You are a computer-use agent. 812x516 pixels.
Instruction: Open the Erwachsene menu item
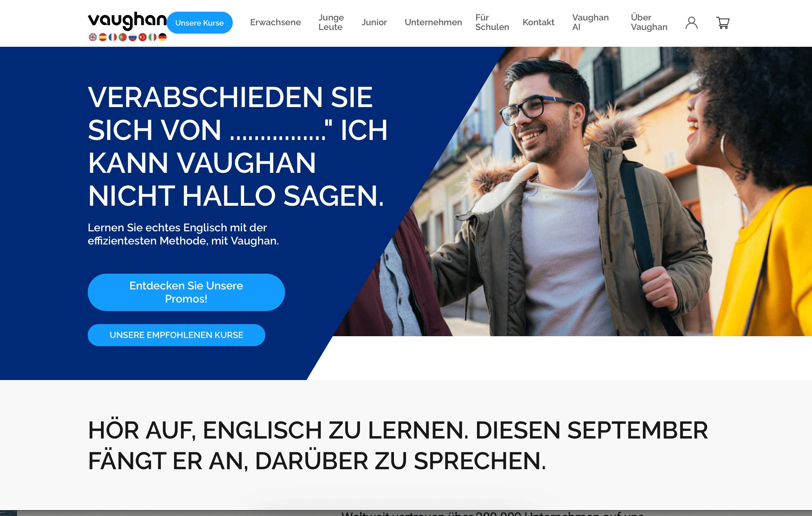276,22
